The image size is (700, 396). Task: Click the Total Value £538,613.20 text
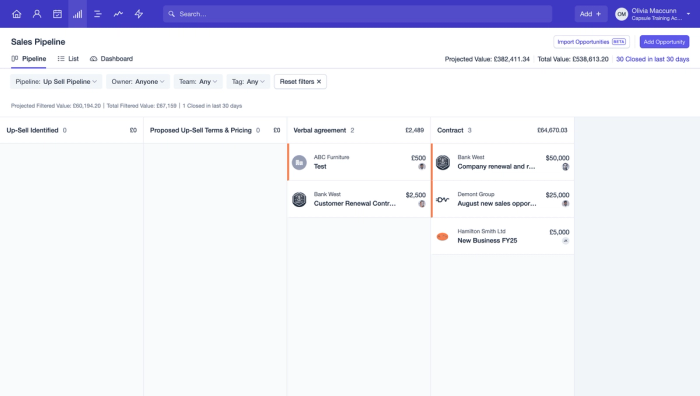[573, 59]
